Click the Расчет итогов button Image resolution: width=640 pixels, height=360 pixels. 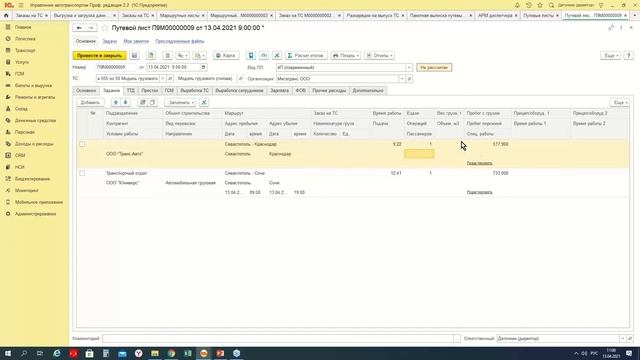tap(306, 56)
